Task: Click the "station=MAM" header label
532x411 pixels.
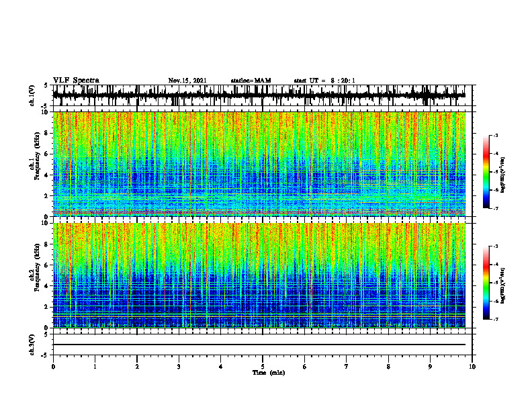Action: [251, 81]
